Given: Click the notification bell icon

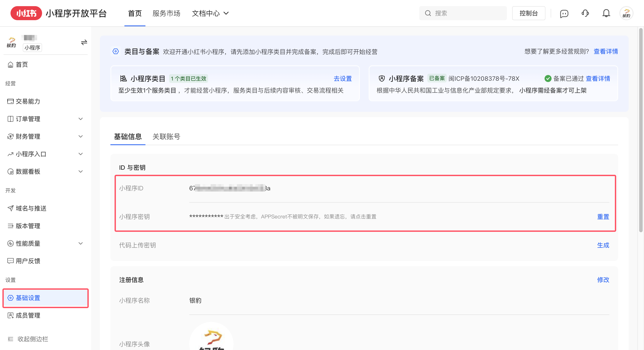Looking at the screenshot, I should (x=606, y=13).
